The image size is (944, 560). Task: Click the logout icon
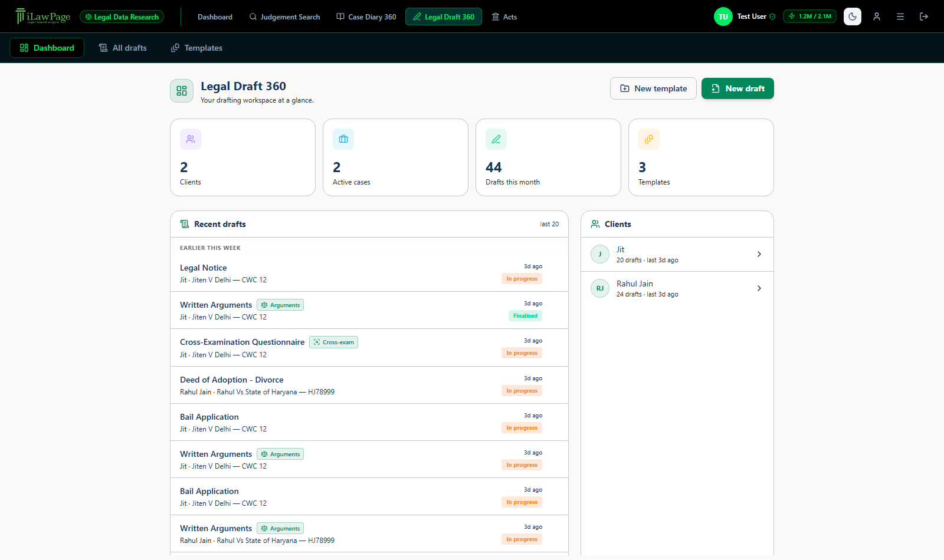pyautogui.click(x=924, y=17)
